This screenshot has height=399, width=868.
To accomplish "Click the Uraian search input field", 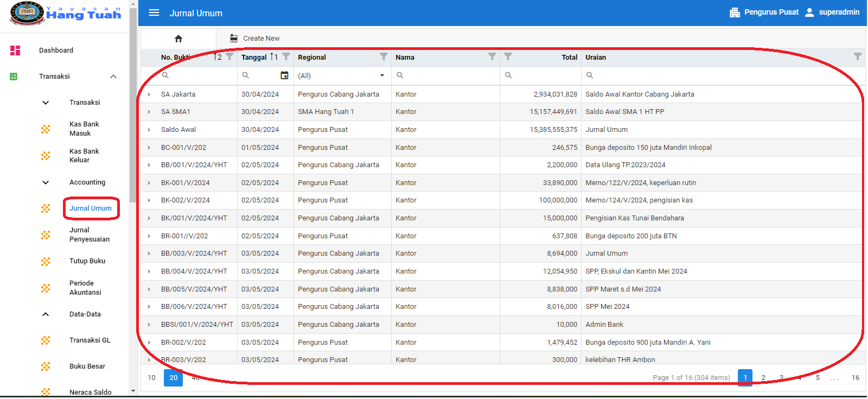I will tap(722, 75).
